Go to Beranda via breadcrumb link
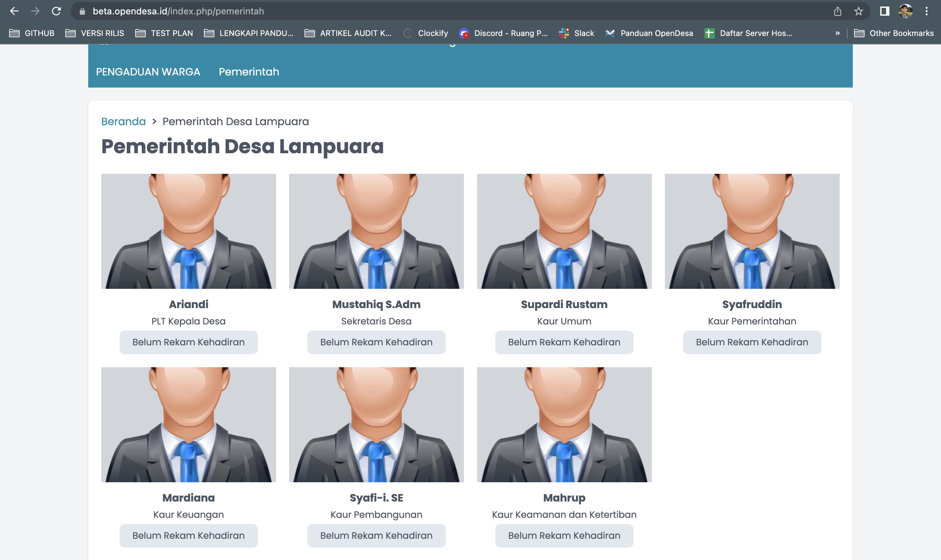 (x=124, y=121)
